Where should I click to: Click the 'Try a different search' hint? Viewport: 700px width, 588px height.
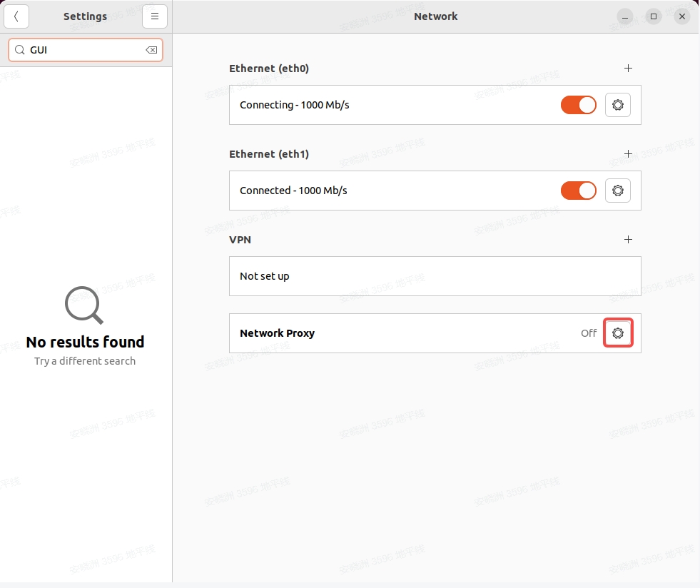click(x=85, y=361)
